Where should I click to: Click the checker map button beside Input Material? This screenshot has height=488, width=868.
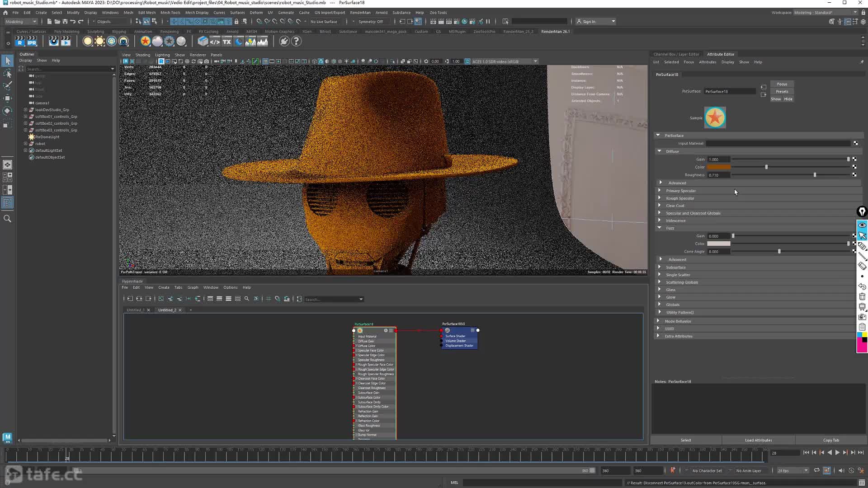(856, 143)
